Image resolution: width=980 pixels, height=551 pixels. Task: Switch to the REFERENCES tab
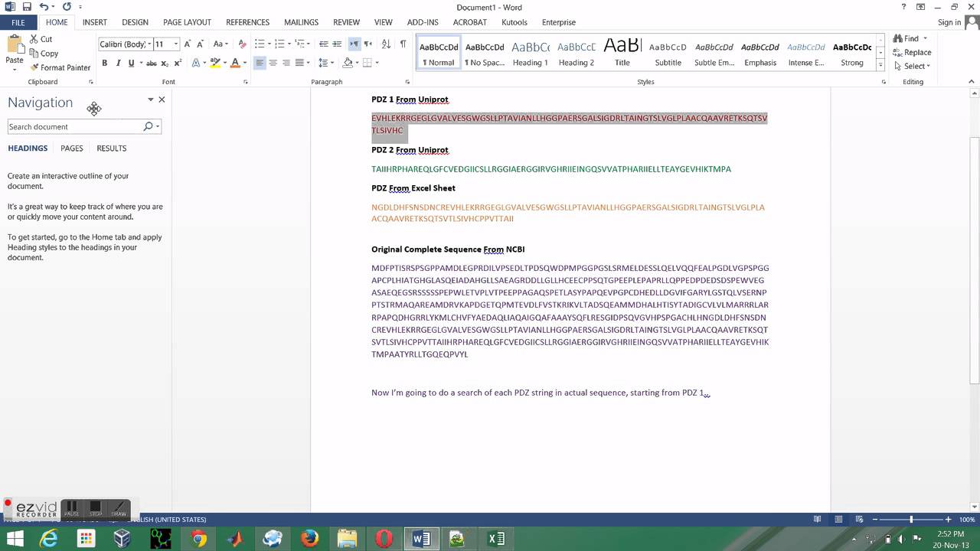point(247,22)
